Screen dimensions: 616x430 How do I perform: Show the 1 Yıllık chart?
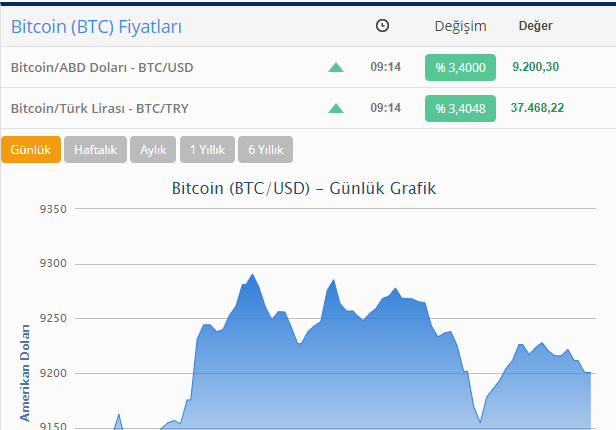coord(207,150)
